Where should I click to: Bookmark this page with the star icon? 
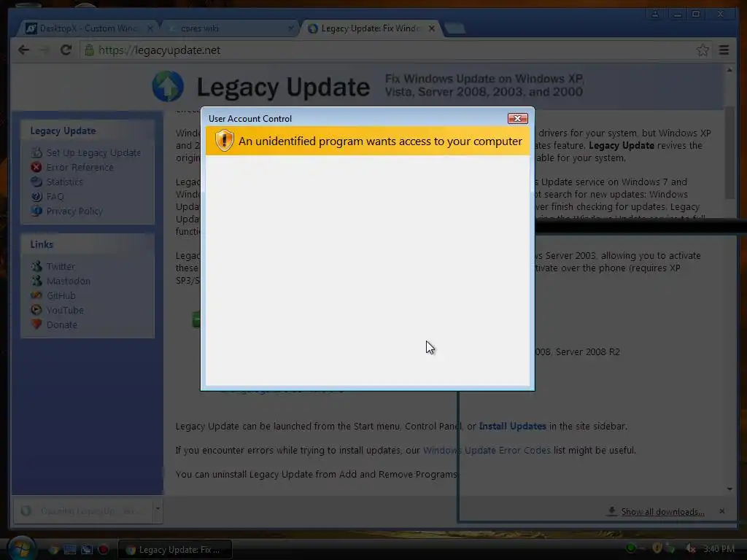[703, 50]
